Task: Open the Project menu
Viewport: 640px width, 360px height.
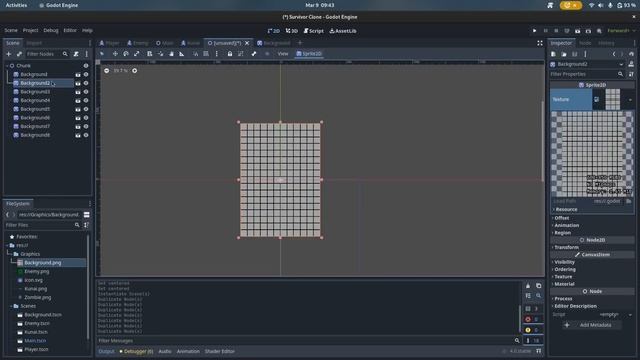Action: coord(31,31)
